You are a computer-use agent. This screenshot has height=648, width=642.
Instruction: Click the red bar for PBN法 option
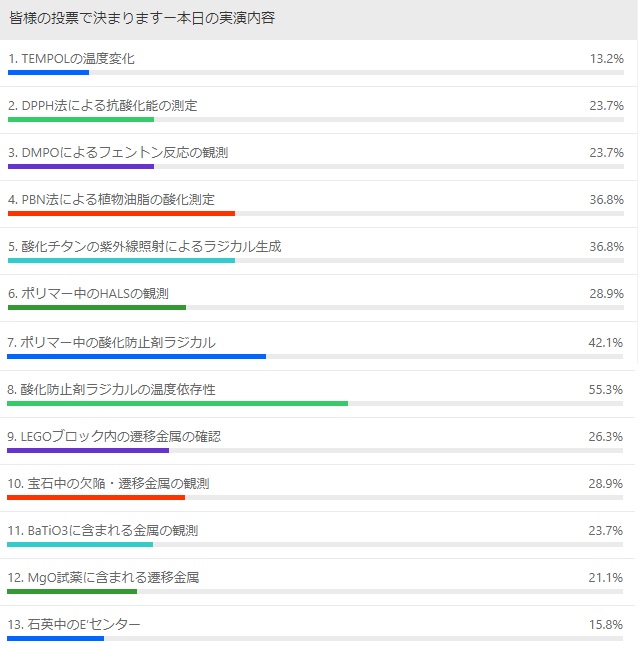[122, 214]
